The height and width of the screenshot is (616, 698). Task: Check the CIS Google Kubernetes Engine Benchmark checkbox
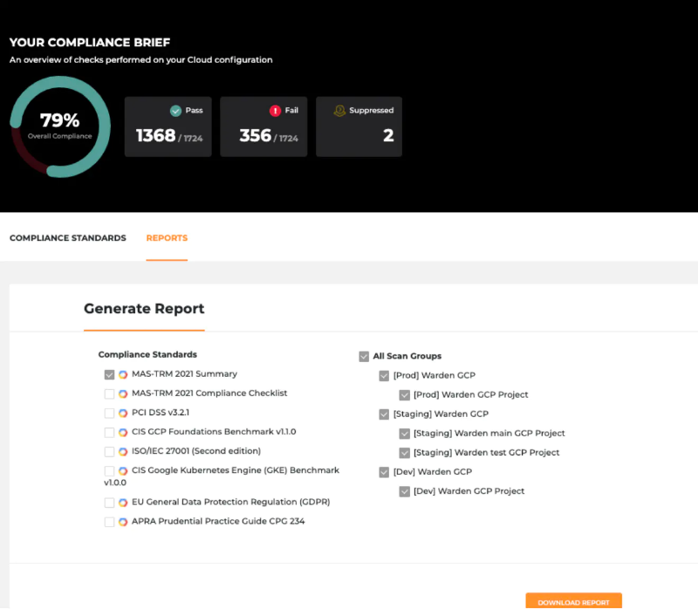(109, 471)
